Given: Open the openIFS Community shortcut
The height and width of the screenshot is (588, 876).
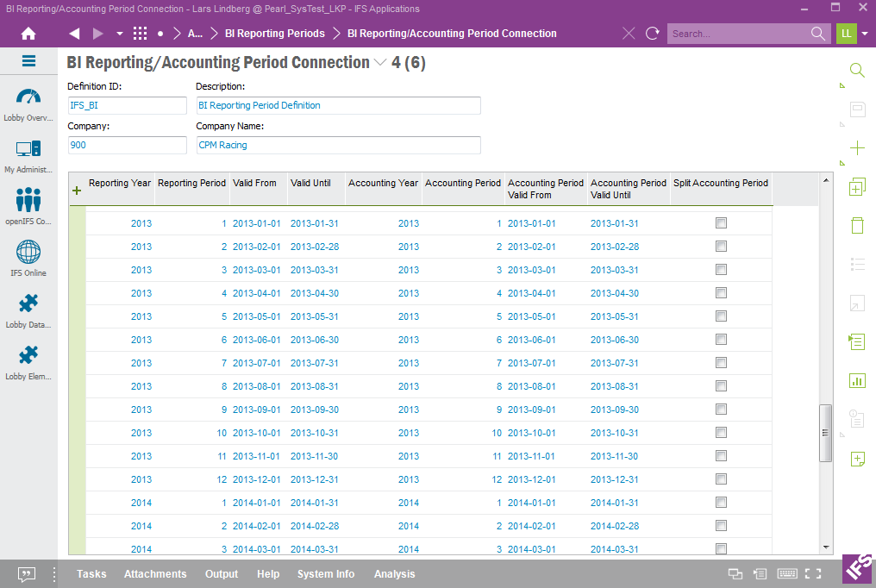Looking at the screenshot, I should pyautogui.click(x=28, y=206).
